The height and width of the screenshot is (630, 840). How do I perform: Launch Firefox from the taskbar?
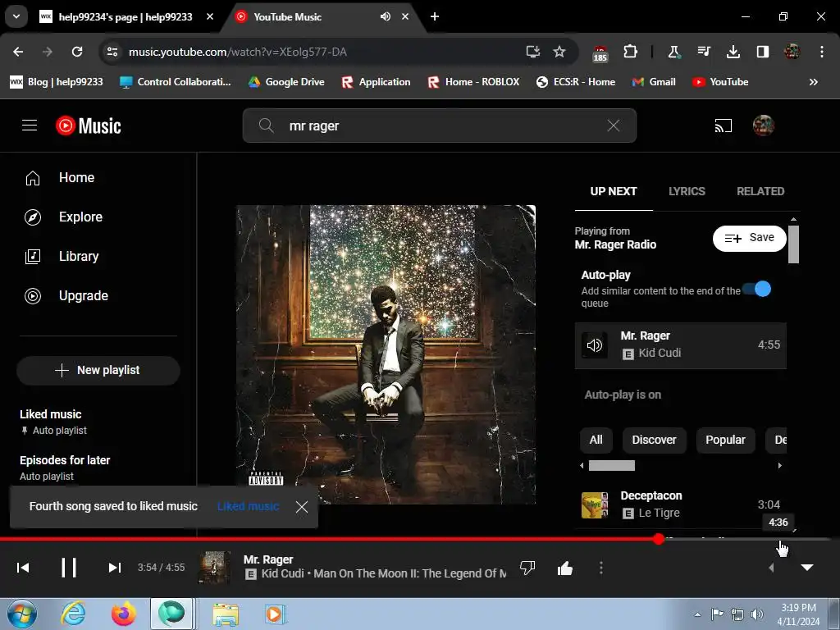coord(123,614)
